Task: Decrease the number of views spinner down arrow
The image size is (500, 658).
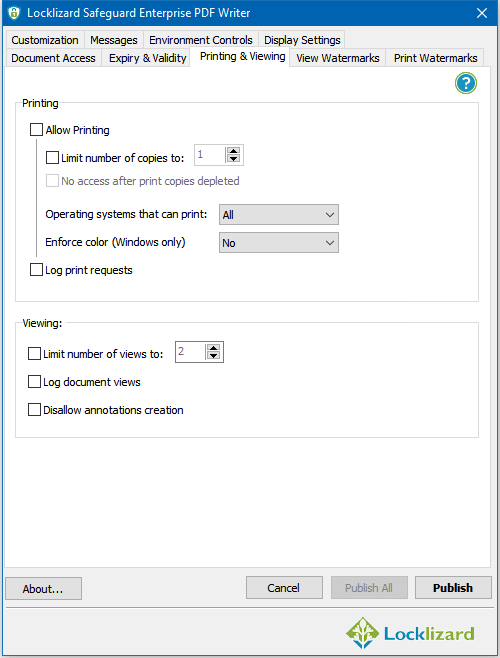Action: pyautogui.click(x=213, y=355)
